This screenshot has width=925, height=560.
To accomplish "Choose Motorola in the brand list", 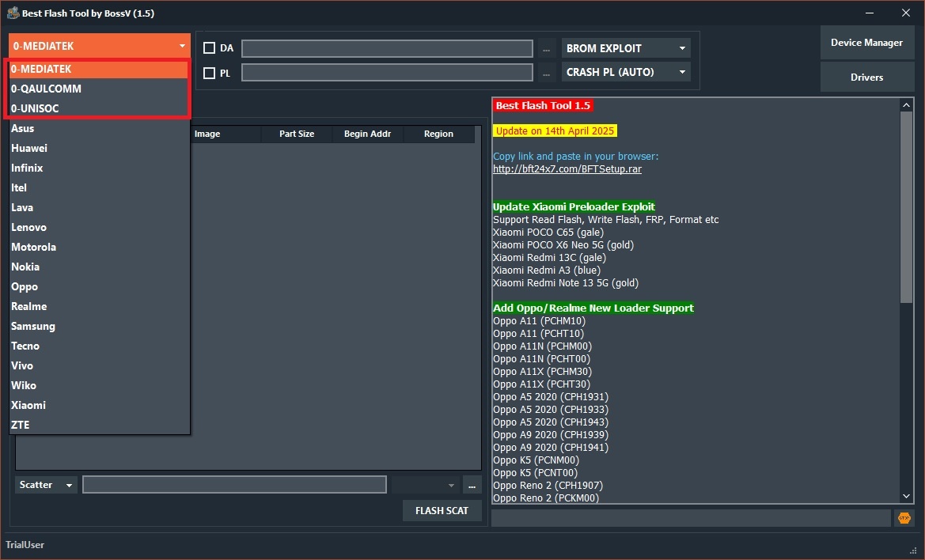I will [99, 247].
